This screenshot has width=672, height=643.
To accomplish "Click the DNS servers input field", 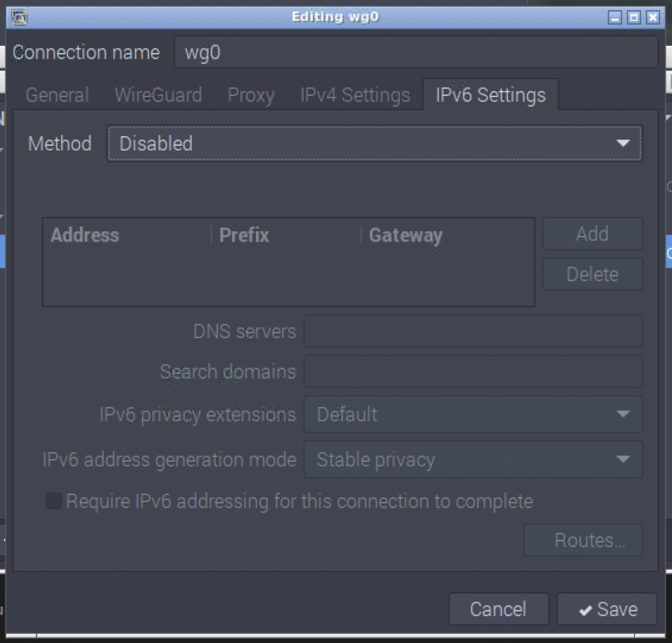I will [x=472, y=331].
